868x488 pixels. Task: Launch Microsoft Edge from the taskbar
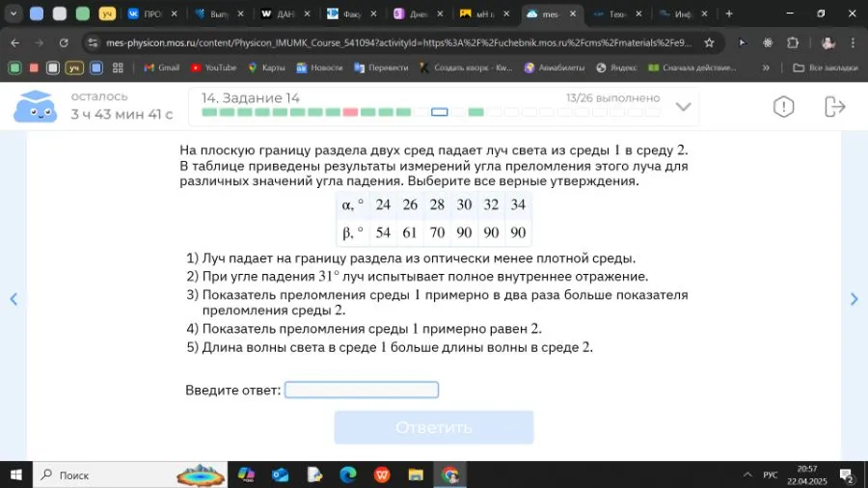click(347, 474)
